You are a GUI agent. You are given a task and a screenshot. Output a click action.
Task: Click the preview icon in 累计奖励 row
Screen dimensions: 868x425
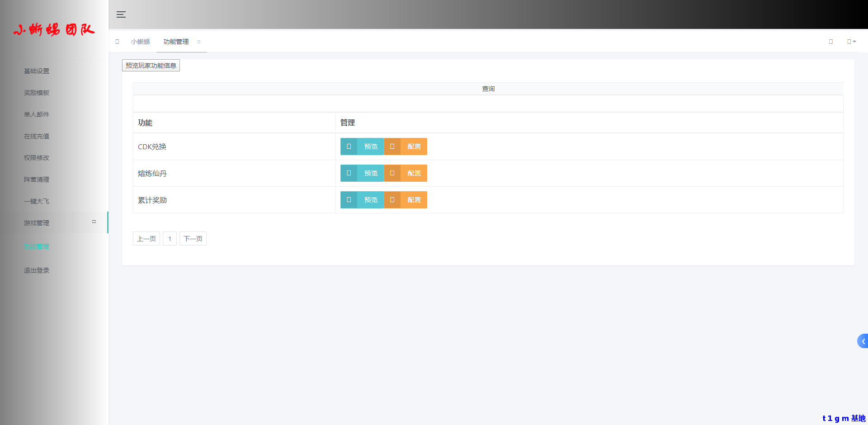coord(349,200)
